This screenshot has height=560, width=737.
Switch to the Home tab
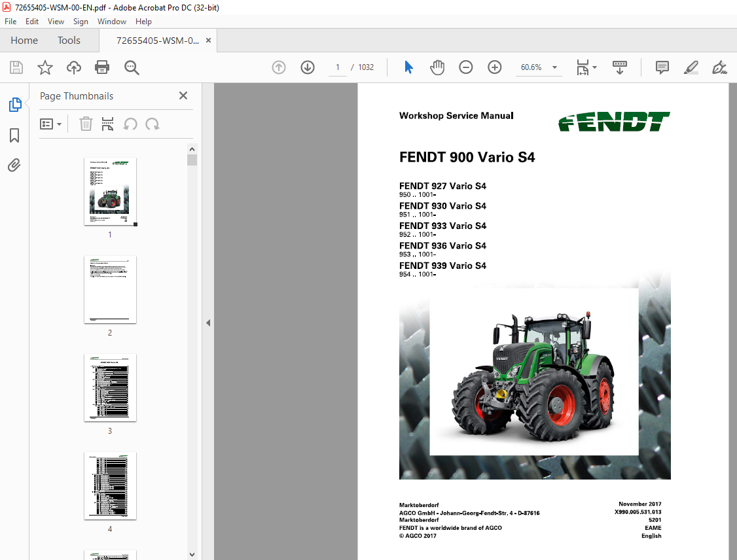tap(24, 41)
